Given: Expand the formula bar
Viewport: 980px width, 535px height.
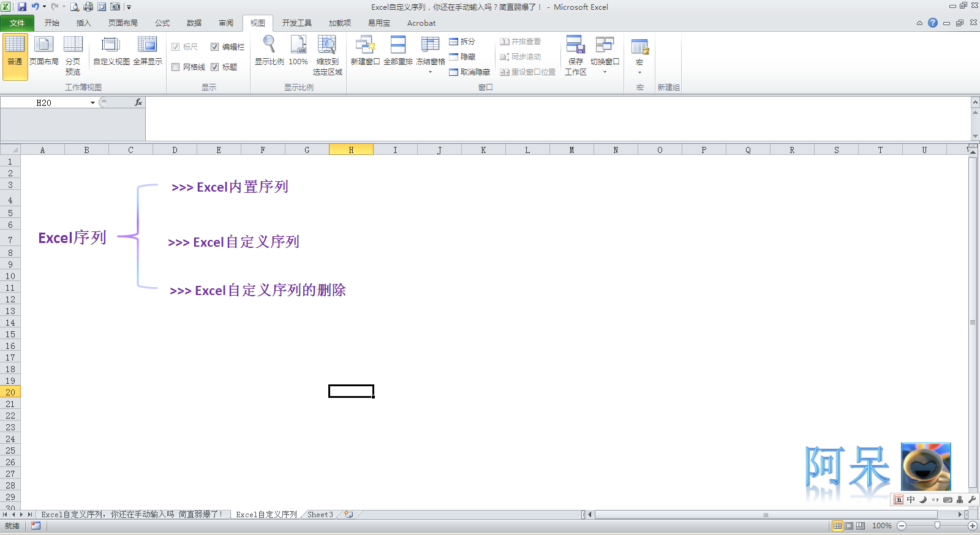Looking at the screenshot, I should pos(974,102).
